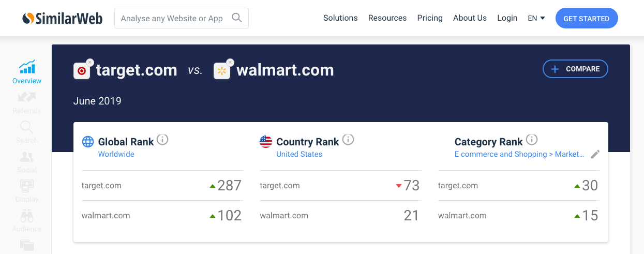
Task: Click the Country Rank info icon
Action: [x=348, y=140]
